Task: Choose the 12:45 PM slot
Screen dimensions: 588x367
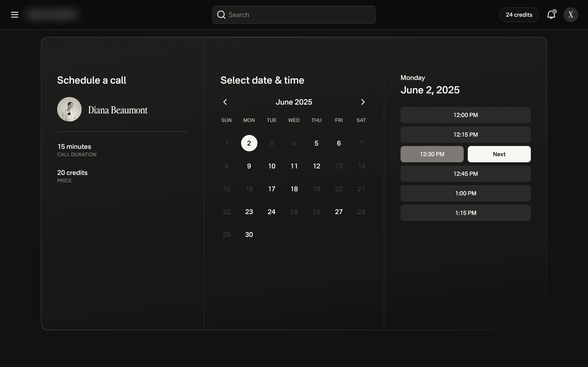Action: (x=465, y=174)
